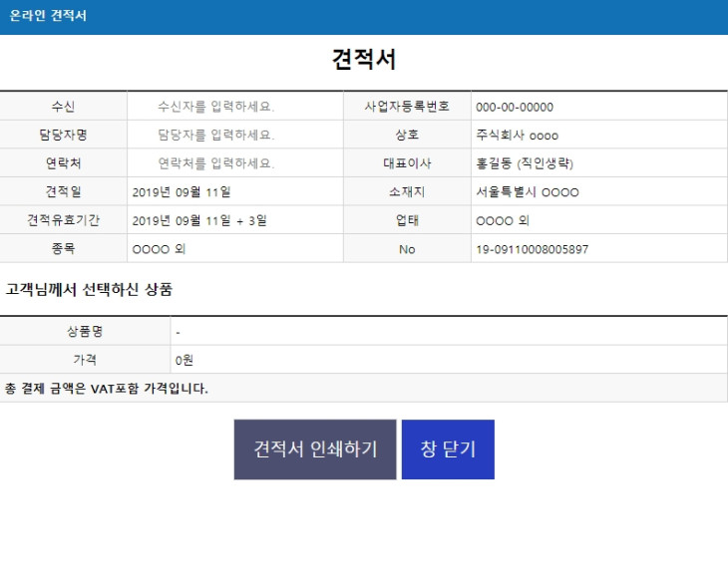The width and height of the screenshot is (728, 586).
Task: Click the 담당자명 input field
Action: pyautogui.click(x=234, y=135)
